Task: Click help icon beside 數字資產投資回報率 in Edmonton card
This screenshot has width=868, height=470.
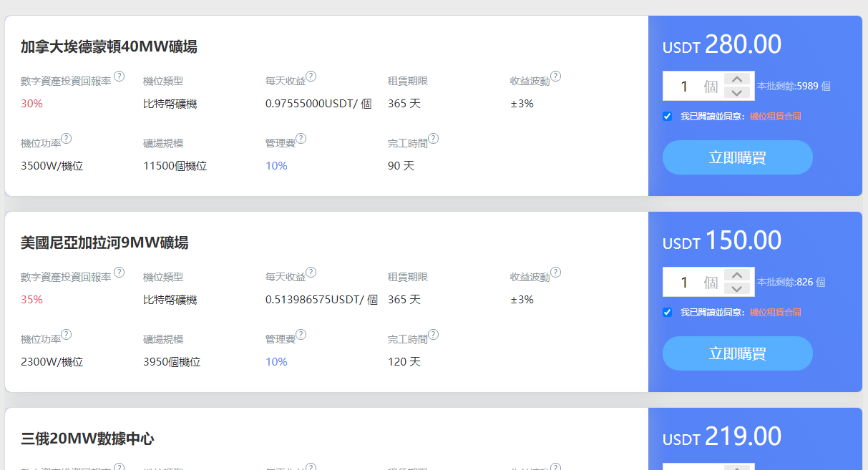Action: 119,77
